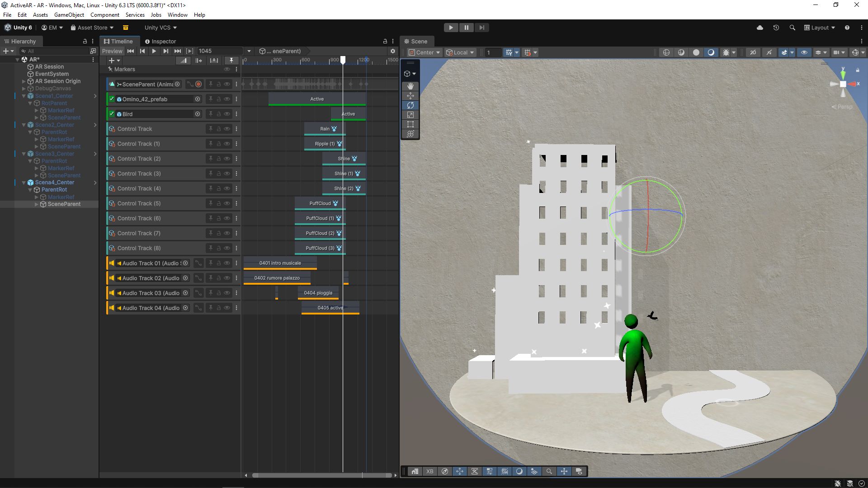Image resolution: width=868 pixels, height=488 pixels.
Task: Open the Center pivot mode dropdown
Action: (424, 52)
